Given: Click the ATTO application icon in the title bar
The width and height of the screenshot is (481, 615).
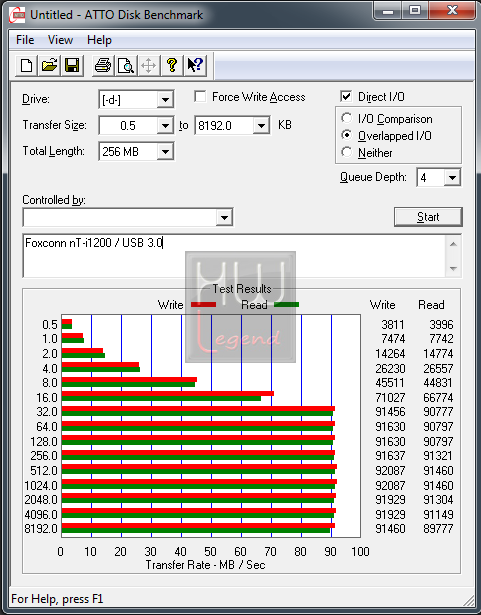Looking at the screenshot, I should tap(17, 15).
